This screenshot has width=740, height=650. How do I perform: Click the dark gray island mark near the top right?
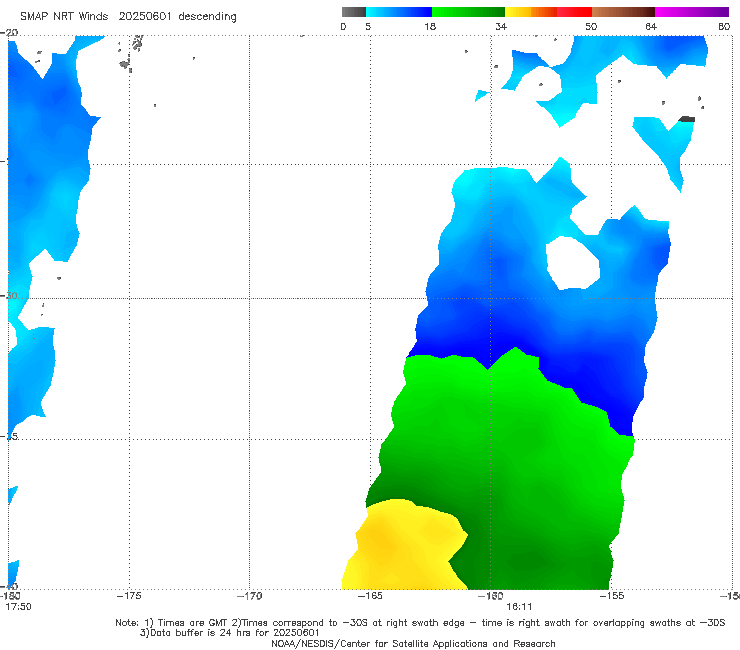point(687,119)
